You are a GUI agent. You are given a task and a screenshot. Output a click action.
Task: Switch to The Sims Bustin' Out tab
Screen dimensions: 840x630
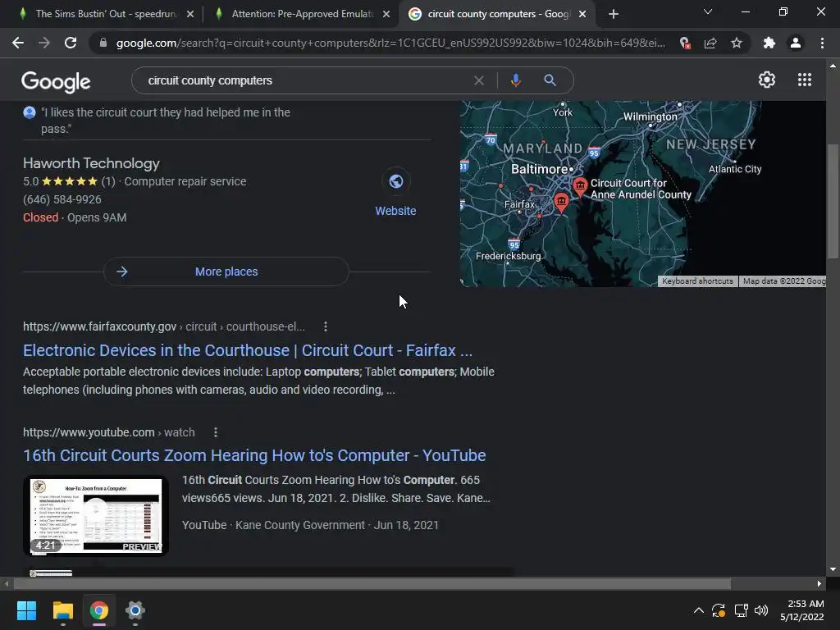[106, 14]
